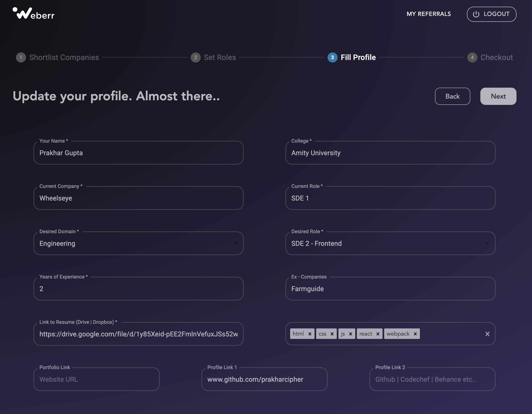Viewport: 532px width, 414px height.
Task: Remove the js skill tag
Action: click(x=350, y=334)
